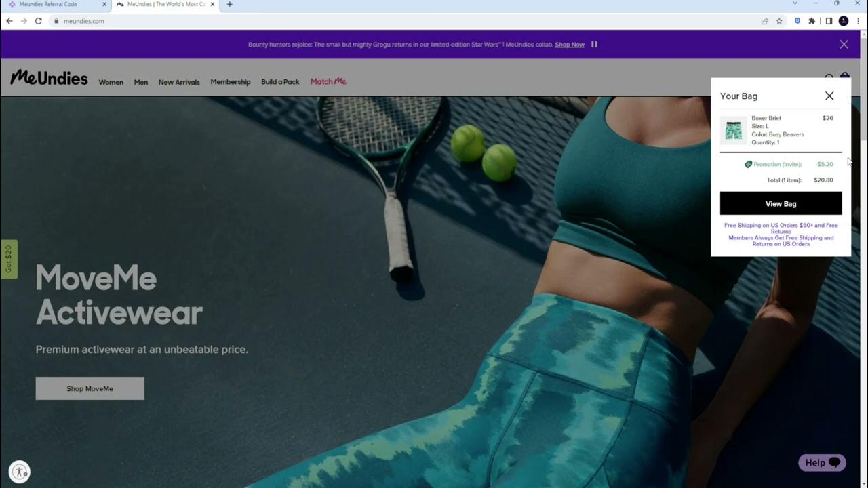This screenshot has height=488, width=868.
Task: Click Free Shipping on US Orders text
Action: (x=781, y=228)
